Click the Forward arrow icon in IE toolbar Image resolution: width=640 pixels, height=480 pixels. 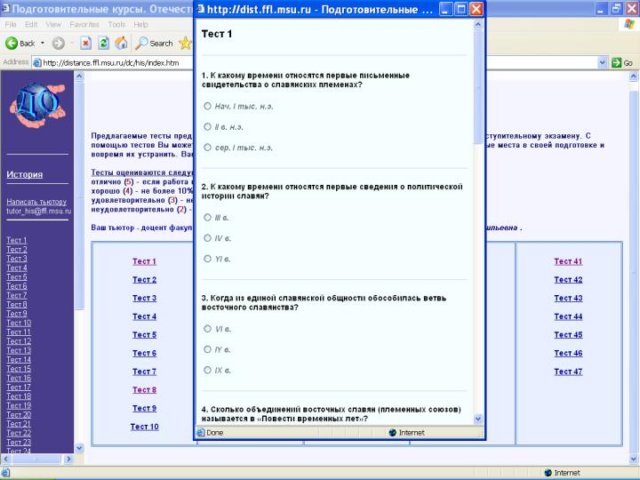pos(58,43)
